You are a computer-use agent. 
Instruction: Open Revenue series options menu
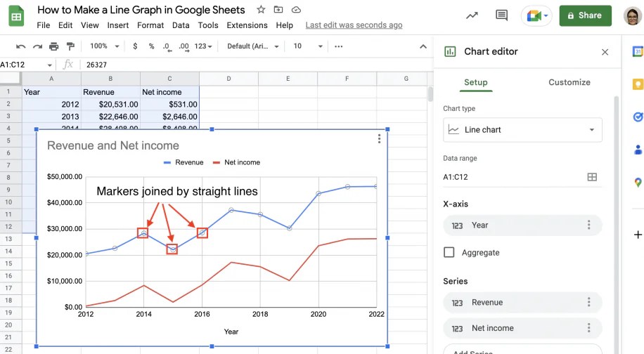pos(588,303)
